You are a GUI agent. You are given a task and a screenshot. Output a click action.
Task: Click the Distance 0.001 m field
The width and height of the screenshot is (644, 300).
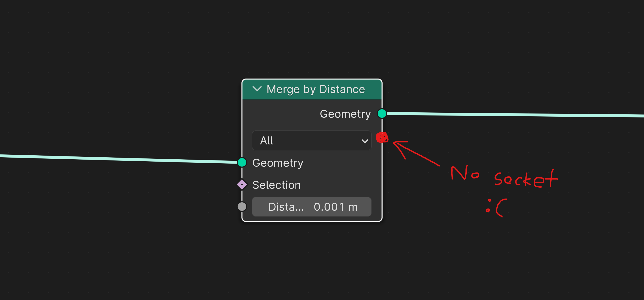[x=312, y=207]
